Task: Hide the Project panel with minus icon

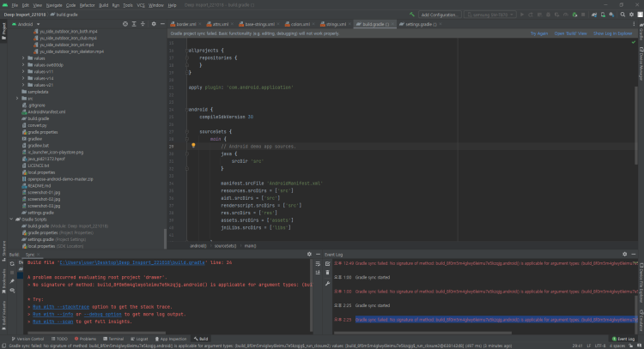Action: [162, 24]
